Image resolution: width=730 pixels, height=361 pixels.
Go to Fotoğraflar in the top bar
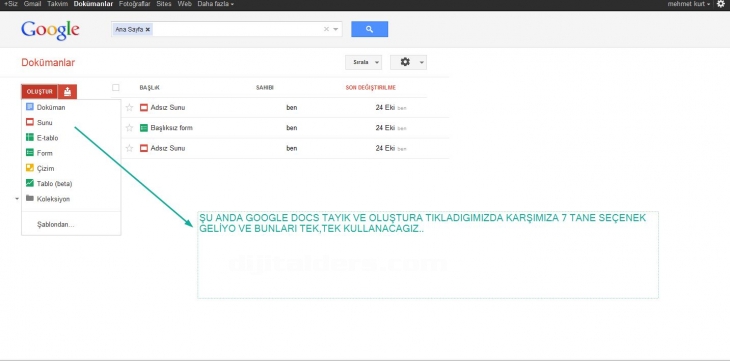click(135, 4)
